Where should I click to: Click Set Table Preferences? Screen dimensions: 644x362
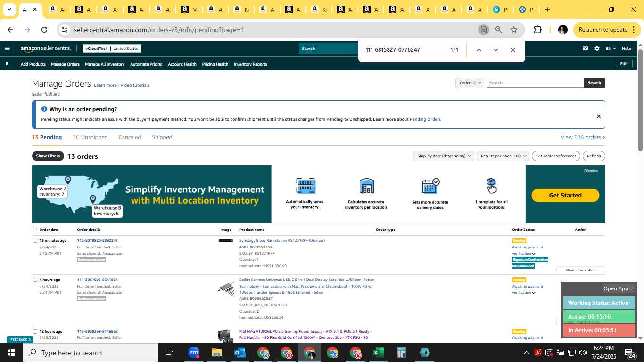[x=556, y=156]
